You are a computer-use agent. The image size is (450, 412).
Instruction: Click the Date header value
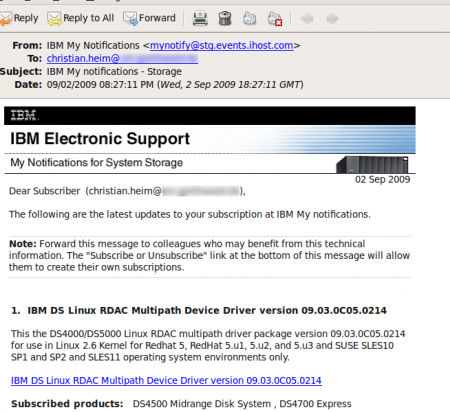[x=175, y=85]
